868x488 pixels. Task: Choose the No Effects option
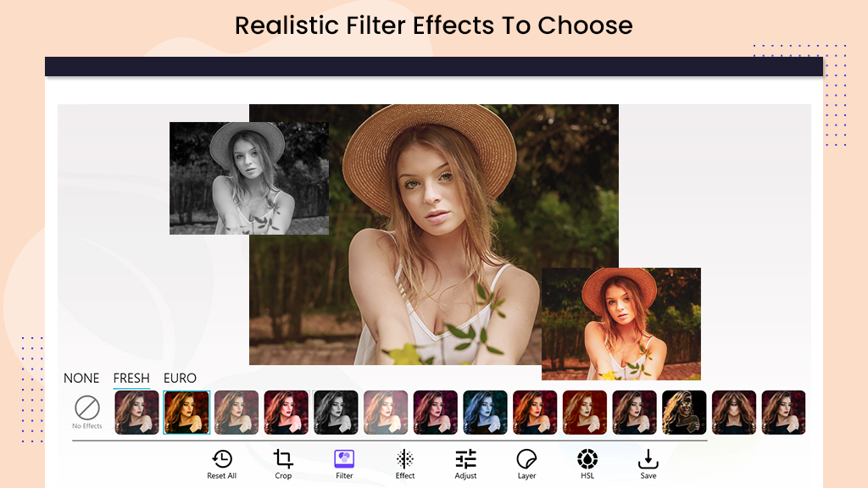87,413
